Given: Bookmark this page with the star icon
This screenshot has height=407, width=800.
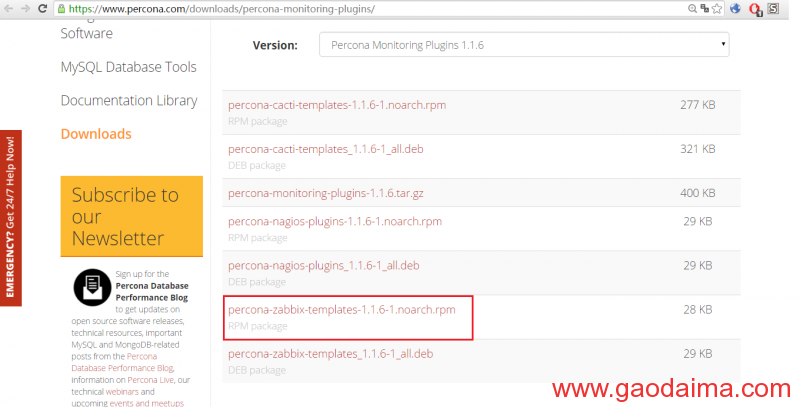Looking at the screenshot, I should [x=717, y=8].
